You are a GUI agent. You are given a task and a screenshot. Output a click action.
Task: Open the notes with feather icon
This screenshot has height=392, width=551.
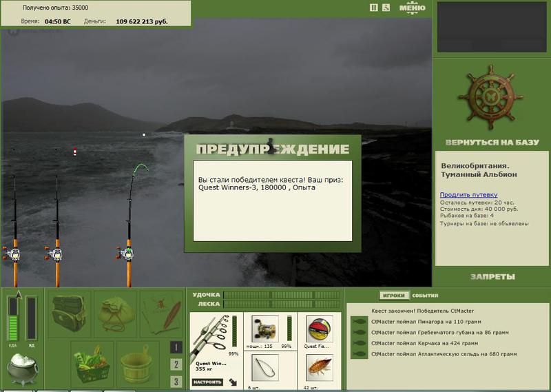161,313
